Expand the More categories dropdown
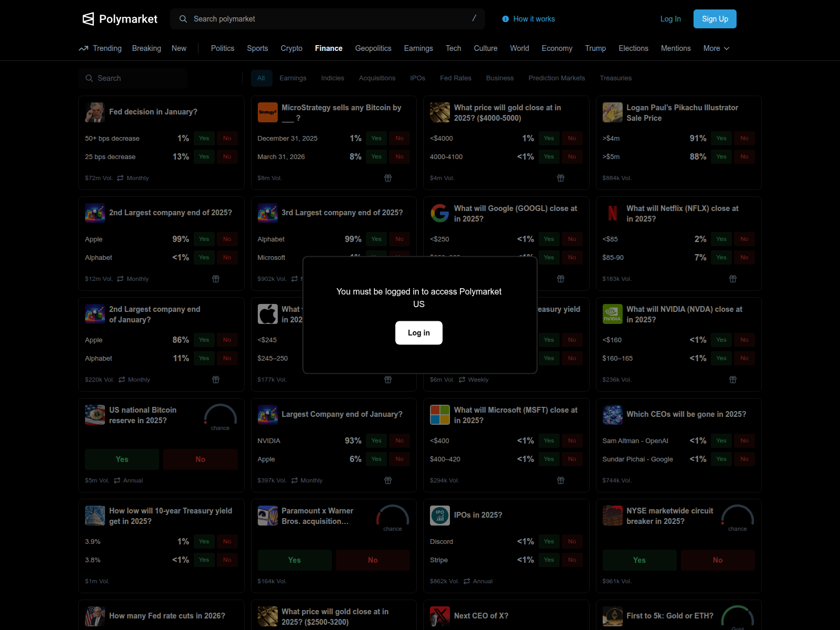The width and height of the screenshot is (840, 630). coord(717,48)
